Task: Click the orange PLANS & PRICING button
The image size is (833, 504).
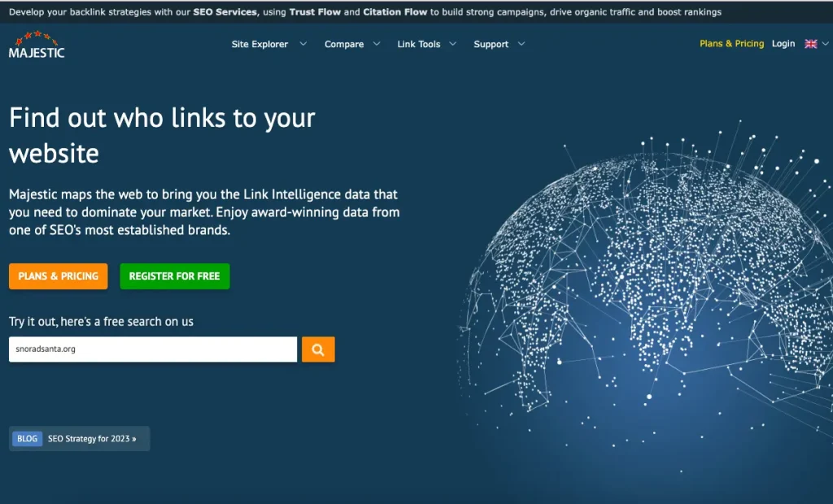Action: tap(59, 276)
